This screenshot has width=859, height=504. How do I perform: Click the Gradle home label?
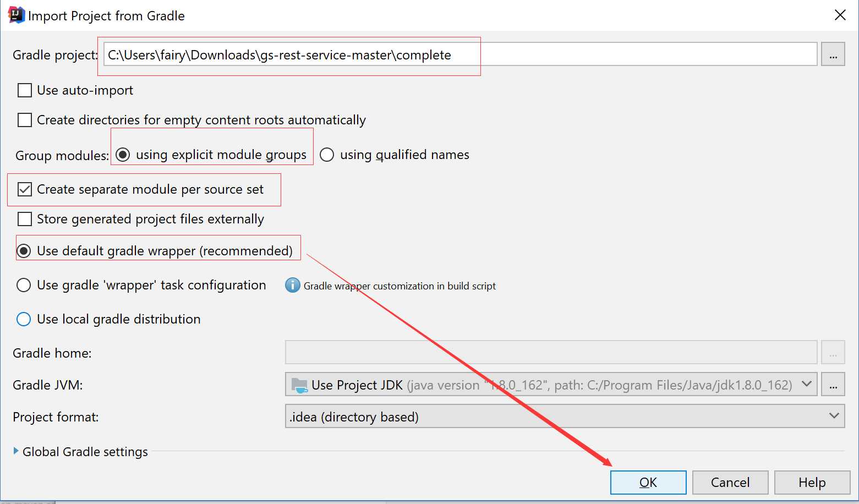pyautogui.click(x=52, y=353)
